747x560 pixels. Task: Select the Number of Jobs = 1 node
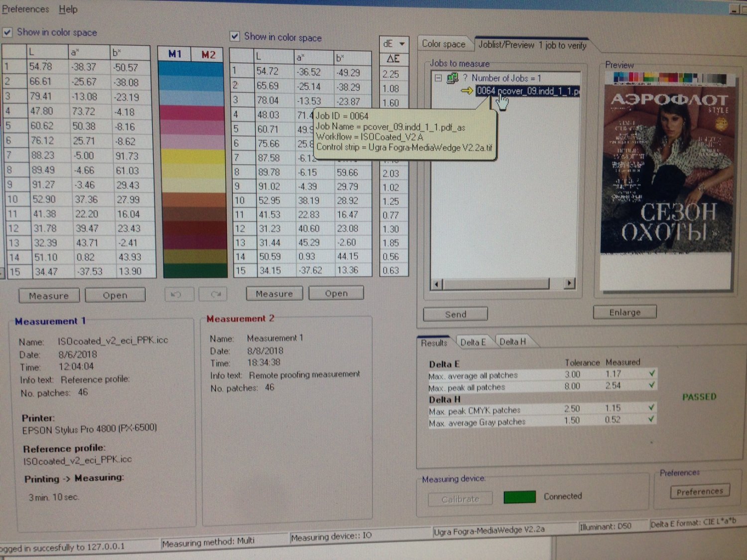pyautogui.click(x=506, y=78)
